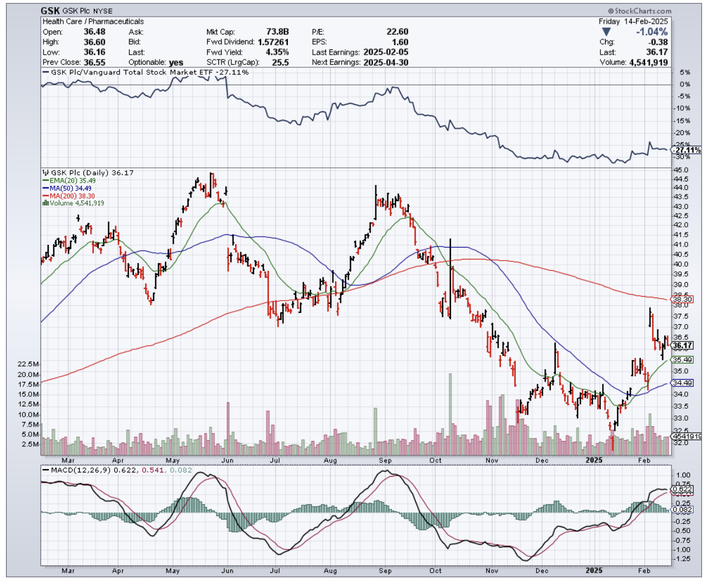The width and height of the screenshot is (708, 588).
Task: Click the down-arrow icon beside -1.04%
Action: coord(606,32)
